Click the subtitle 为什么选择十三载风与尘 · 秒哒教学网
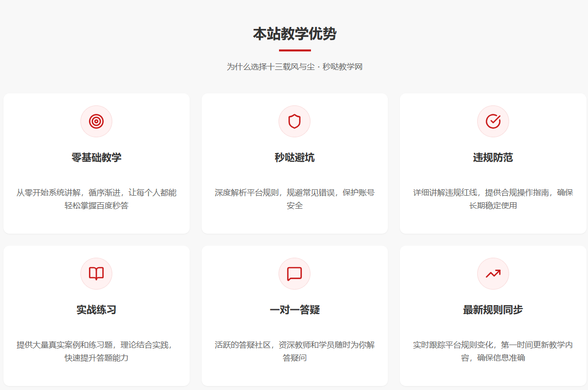Viewport: 588px width, 390px height. click(x=294, y=67)
